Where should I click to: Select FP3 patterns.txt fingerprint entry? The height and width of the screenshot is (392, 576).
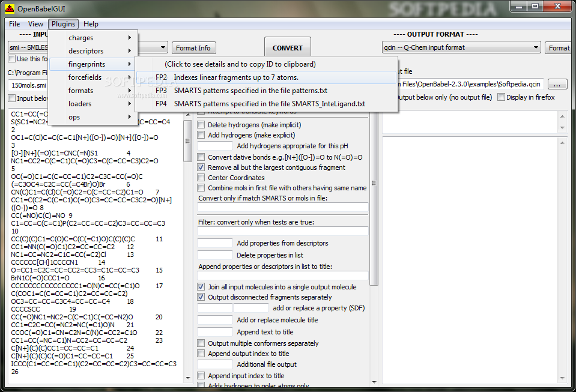(x=266, y=91)
